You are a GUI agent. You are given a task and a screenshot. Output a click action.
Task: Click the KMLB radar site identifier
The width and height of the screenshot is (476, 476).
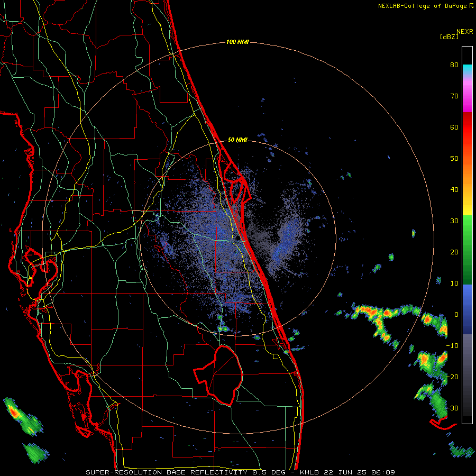pyautogui.click(x=309, y=472)
